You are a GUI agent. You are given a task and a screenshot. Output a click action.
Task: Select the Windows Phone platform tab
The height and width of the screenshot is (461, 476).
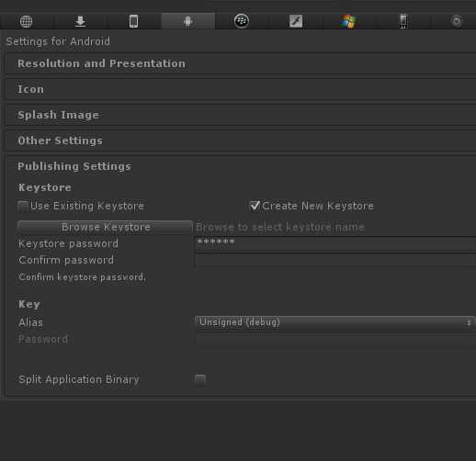pyautogui.click(x=403, y=21)
